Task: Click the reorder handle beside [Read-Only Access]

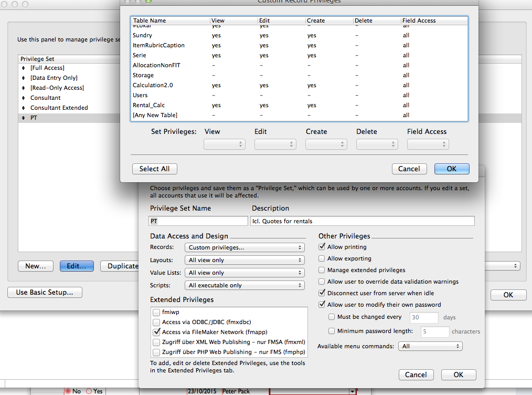Action: tap(24, 88)
